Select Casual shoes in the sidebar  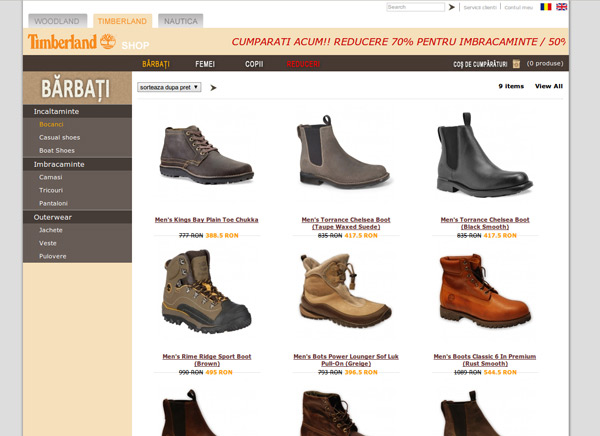[x=59, y=137]
